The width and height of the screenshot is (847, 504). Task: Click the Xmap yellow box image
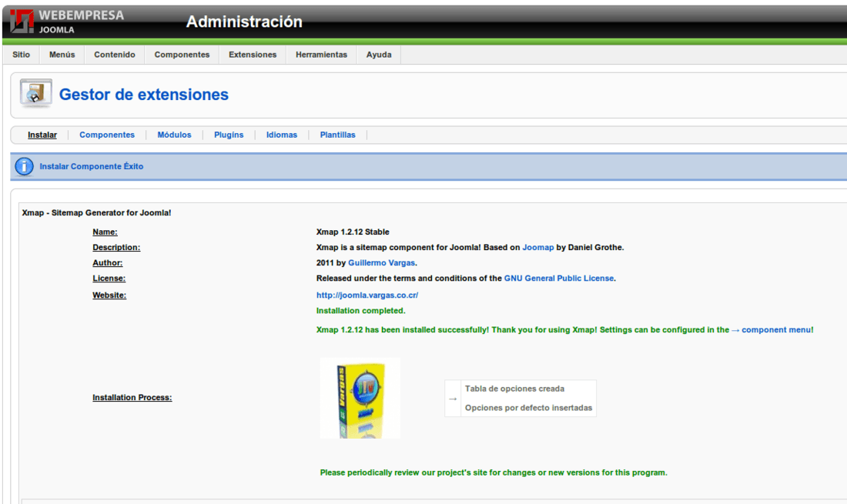coord(360,399)
